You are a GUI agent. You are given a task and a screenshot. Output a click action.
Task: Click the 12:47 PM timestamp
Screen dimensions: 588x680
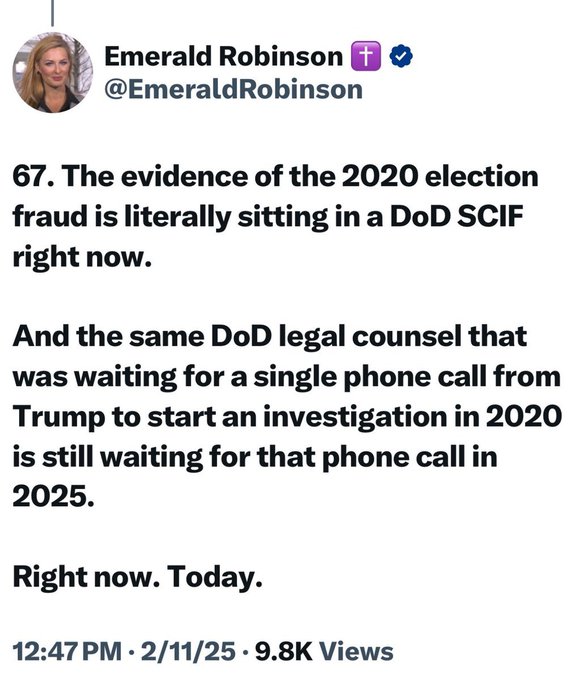(67, 651)
